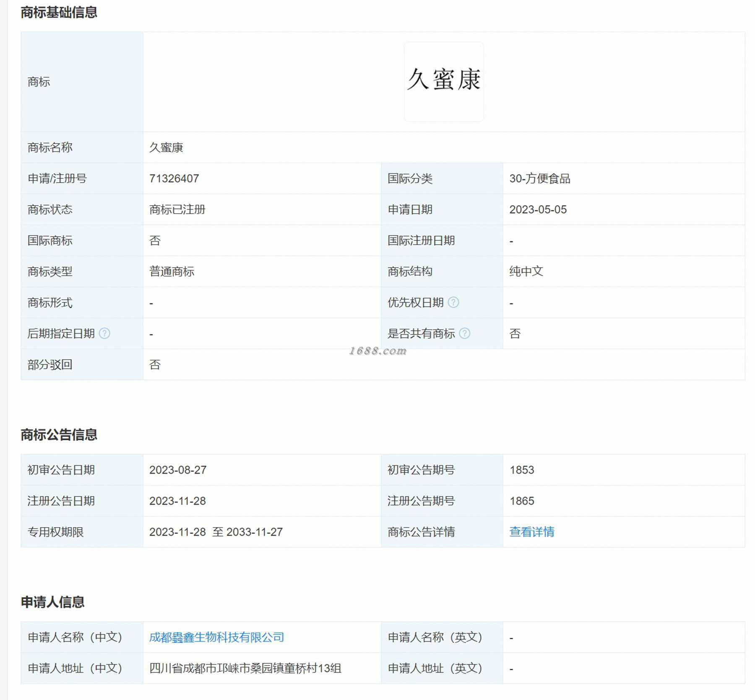Select the trademark type value 普通商标

[x=172, y=272]
